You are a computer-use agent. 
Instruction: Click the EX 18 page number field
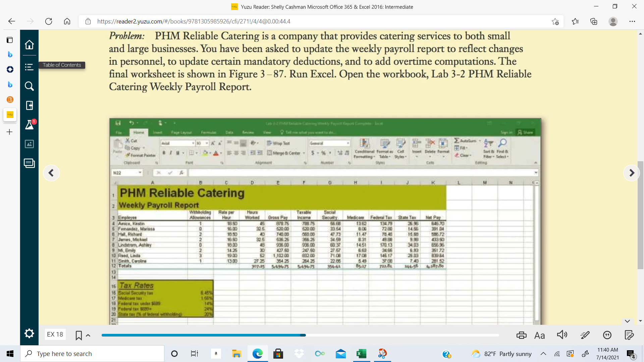tap(55, 335)
